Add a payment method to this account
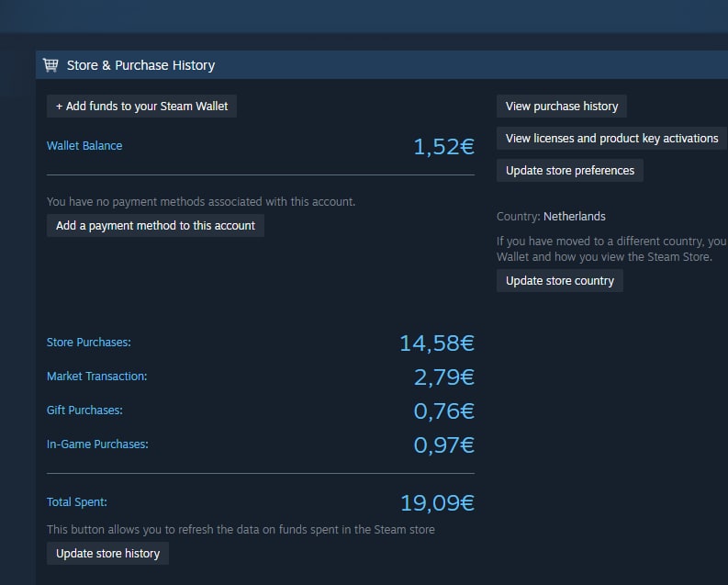Screen dimensions: 728x585 [x=155, y=226]
